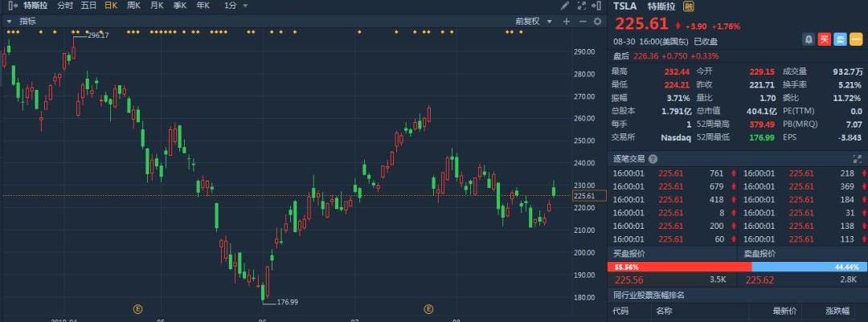The height and width of the screenshot is (322, 868).
Task: Click the 买盘报价 bid quote header
Action: pos(628,254)
